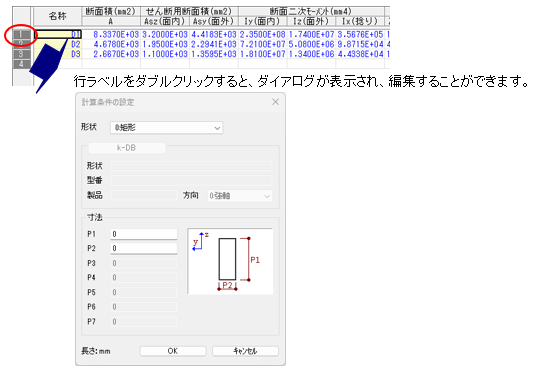The width and height of the screenshot is (536, 373).
Task: Click the k-DB 形状 field
Action: click(x=191, y=166)
